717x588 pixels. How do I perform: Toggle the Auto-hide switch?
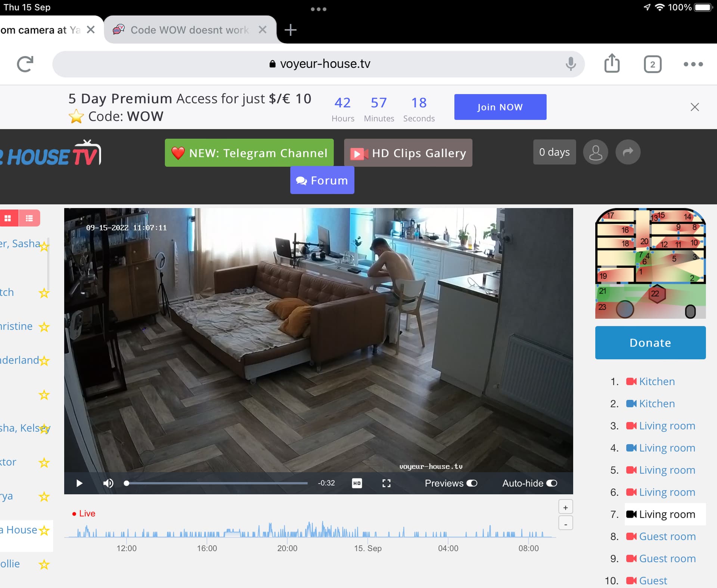552,483
